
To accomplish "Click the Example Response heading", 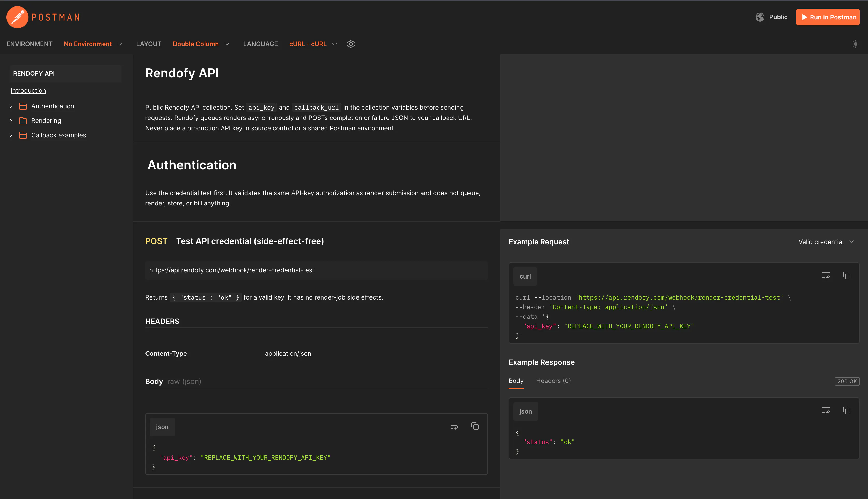I will [x=541, y=363].
